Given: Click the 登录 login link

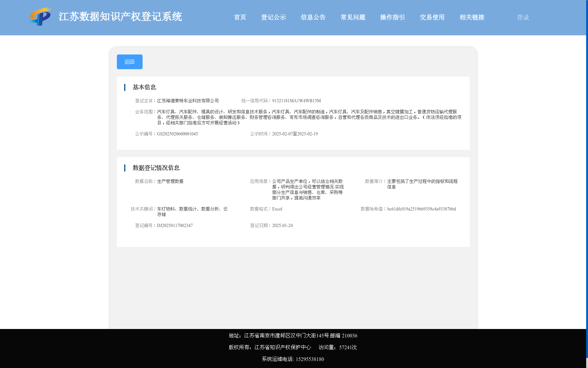Looking at the screenshot, I should coord(523,17).
